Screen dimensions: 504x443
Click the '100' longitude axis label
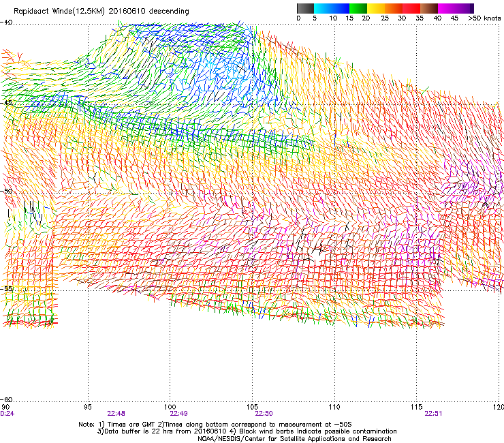(x=170, y=407)
